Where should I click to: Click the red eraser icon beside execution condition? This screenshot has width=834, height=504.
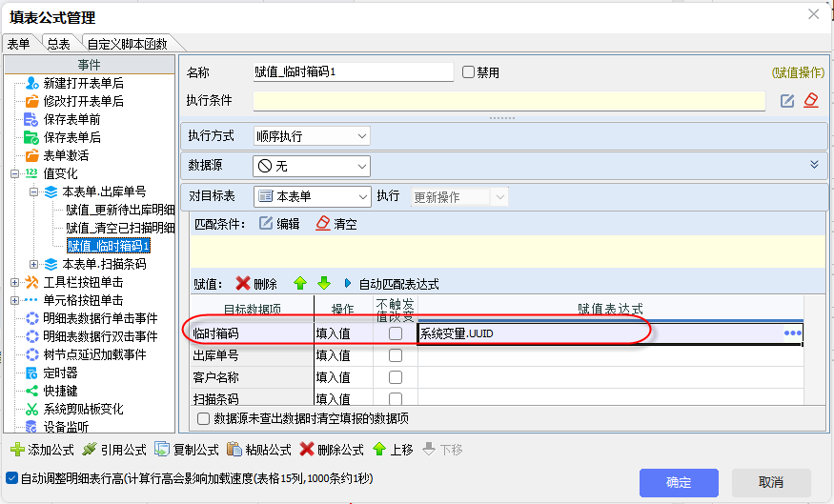tap(811, 101)
